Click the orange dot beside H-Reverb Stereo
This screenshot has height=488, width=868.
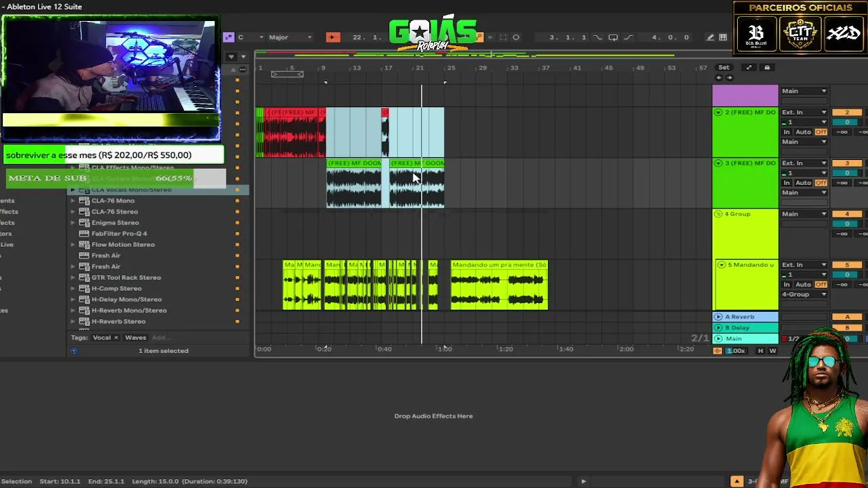(x=237, y=321)
